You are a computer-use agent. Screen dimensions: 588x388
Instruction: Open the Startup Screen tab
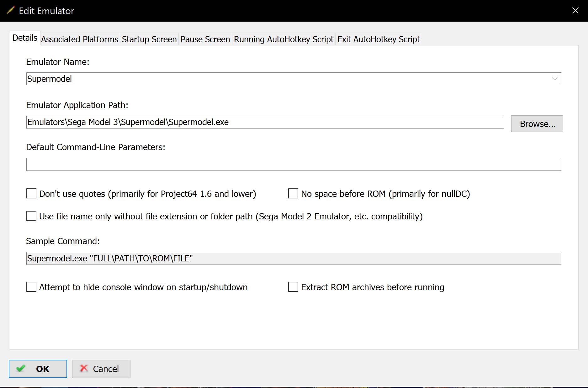coord(149,39)
